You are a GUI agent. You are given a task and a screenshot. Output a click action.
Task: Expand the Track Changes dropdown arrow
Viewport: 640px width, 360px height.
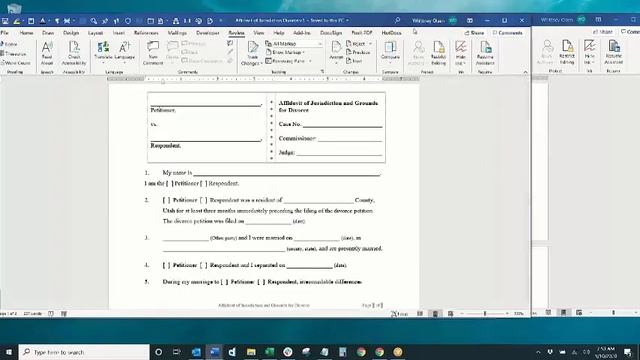point(261,64)
